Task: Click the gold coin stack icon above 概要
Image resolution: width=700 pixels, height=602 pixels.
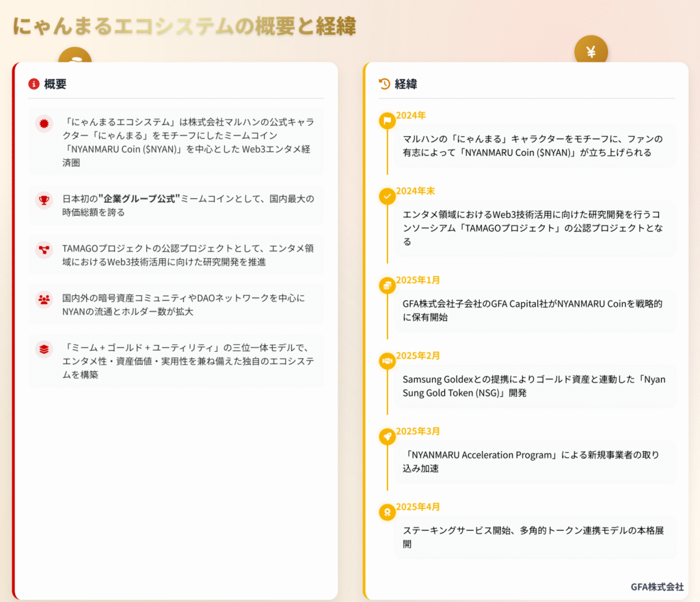Action: (75, 57)
